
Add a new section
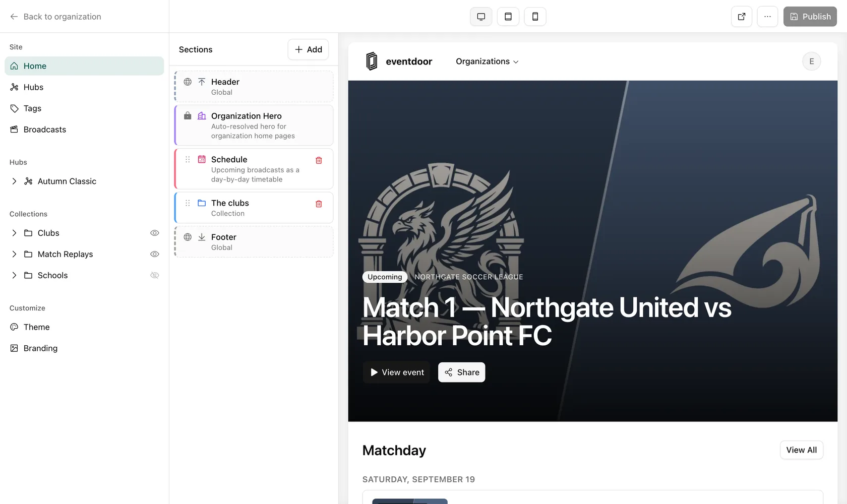click(x=308, y=49)
